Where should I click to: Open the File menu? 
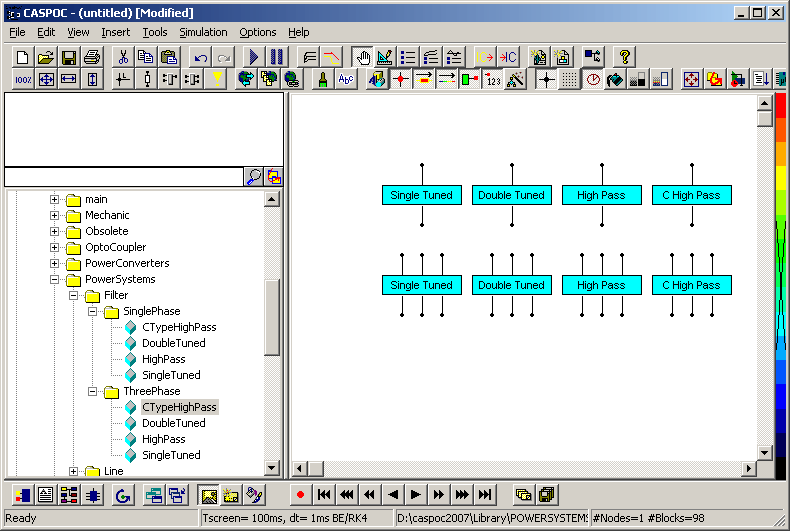[x=17, y=32]
